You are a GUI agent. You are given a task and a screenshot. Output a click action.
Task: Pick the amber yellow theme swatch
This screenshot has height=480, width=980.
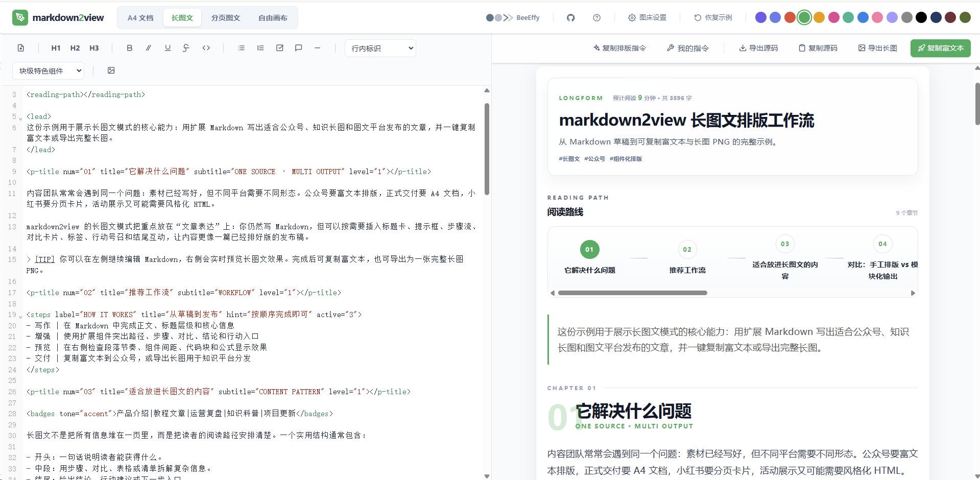tap(819, 17)
